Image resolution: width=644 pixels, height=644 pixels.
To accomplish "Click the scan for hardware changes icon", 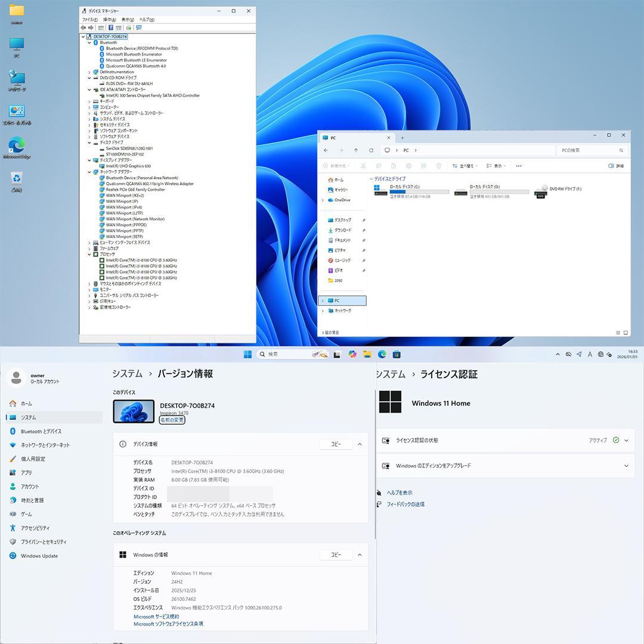I will pos(128,27).
